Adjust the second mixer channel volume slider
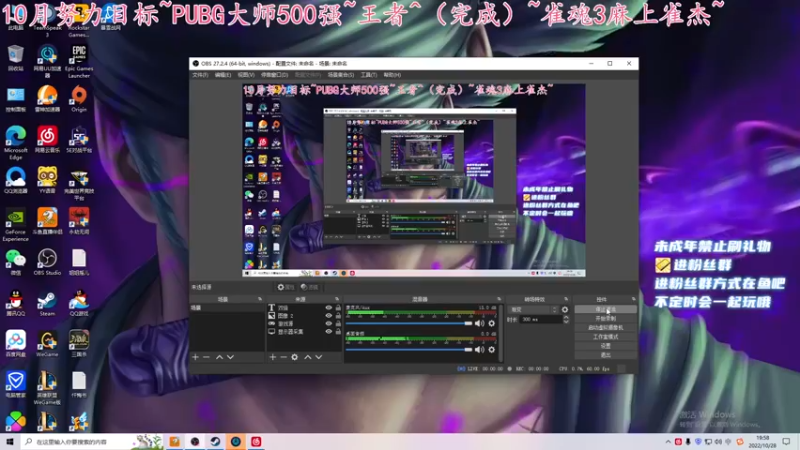Screen dimensions: 800x450 click(409, 349)
